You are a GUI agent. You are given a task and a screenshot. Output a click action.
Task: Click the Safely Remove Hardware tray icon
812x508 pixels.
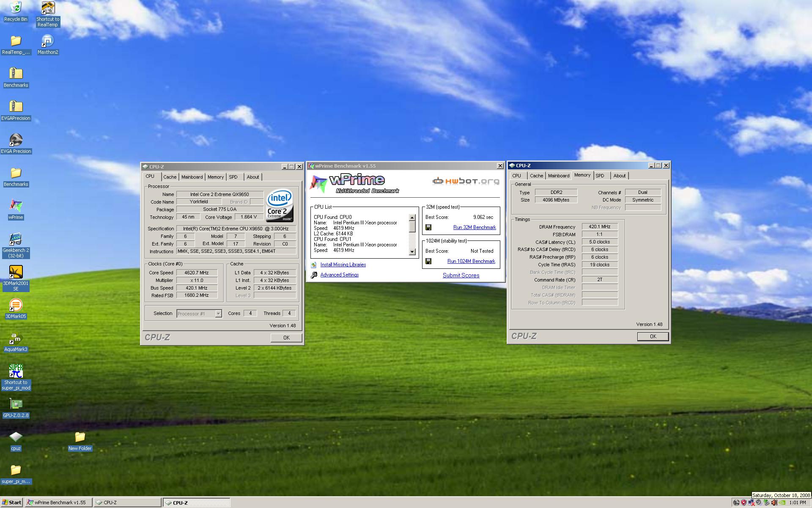pyautogui.click(x=766, y=502)
